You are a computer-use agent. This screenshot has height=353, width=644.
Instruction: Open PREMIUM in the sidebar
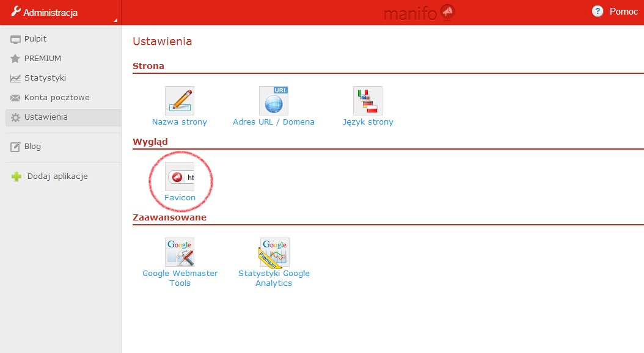(42, 59)
